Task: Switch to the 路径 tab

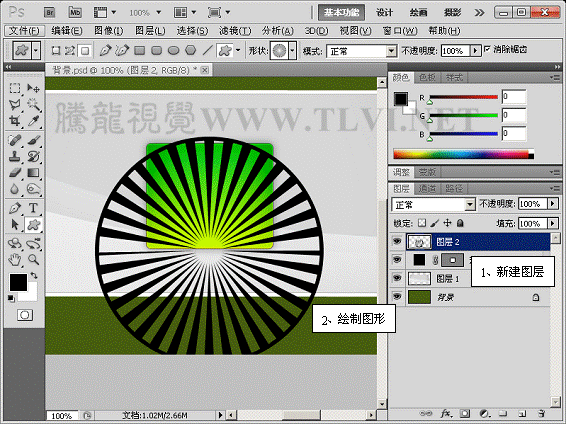Action: click(x=454, y=188)
